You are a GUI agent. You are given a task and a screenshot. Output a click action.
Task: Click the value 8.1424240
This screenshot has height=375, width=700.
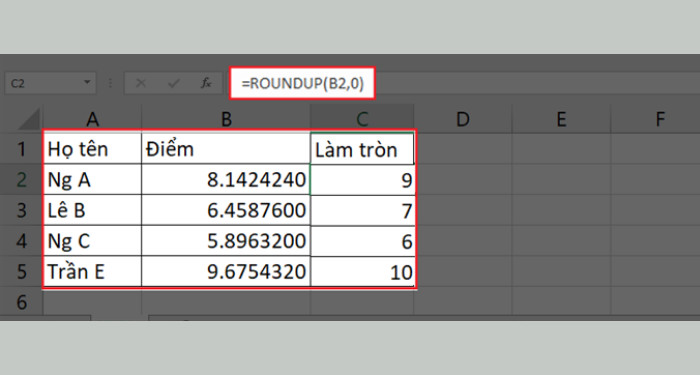pyautogui.click(x=226, y=179)
